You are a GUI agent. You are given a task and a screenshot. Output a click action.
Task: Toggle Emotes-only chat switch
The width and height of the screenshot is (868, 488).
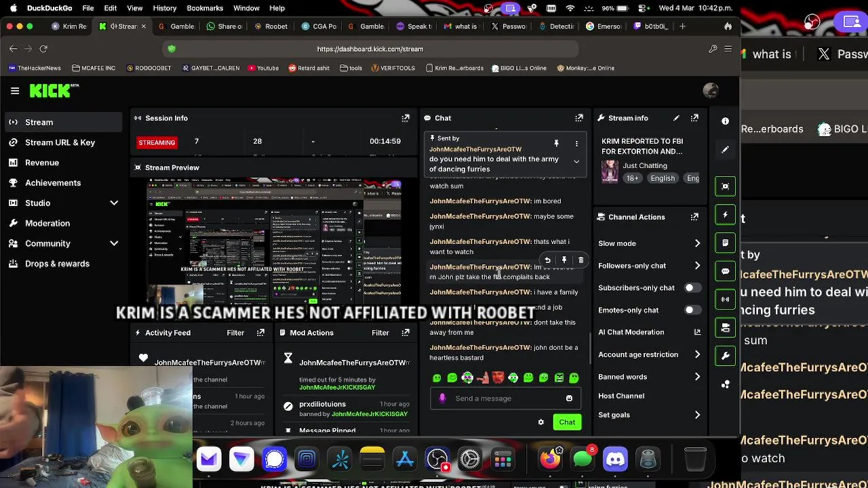(692, 310)
